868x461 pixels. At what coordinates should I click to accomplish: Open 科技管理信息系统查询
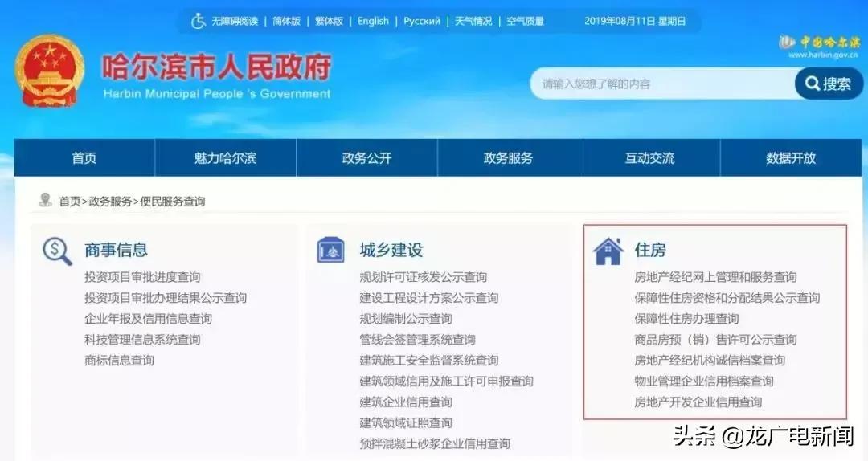(142, 339)
